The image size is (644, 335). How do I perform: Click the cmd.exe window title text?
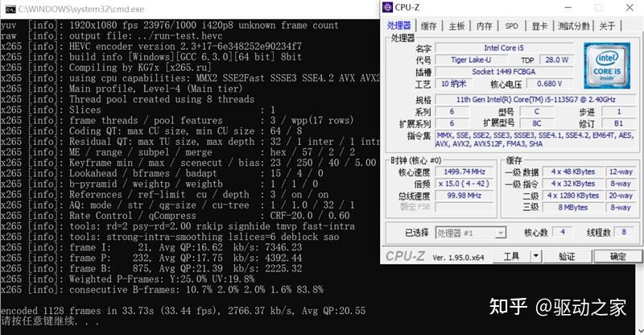pos(81,9)
